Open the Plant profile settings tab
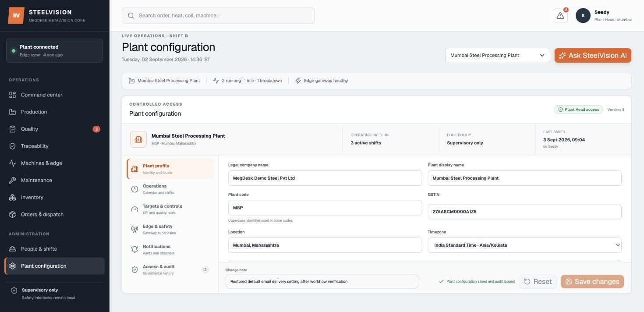This screenshot has height=312, width=644. (170, 169)
